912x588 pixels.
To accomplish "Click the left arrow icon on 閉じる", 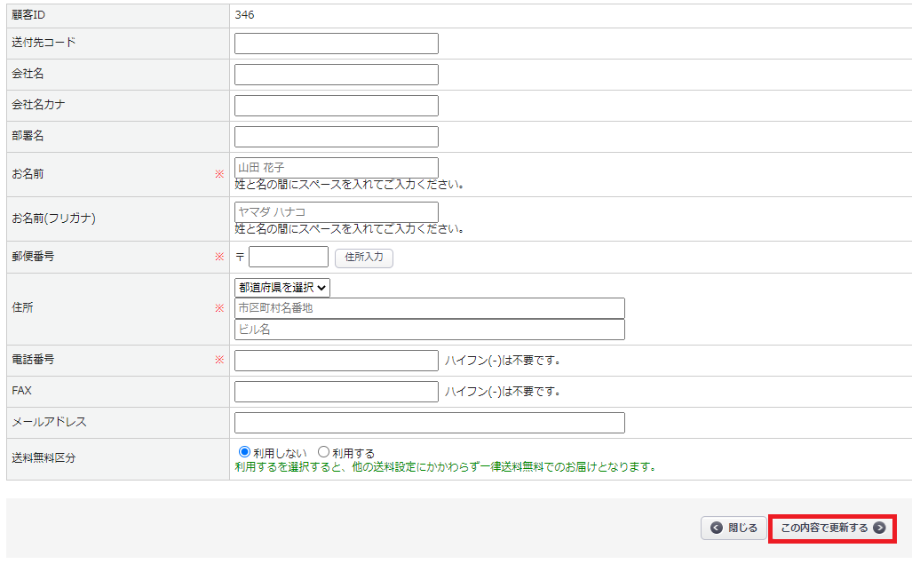I will pyautogui.click(x=717, y=528).
